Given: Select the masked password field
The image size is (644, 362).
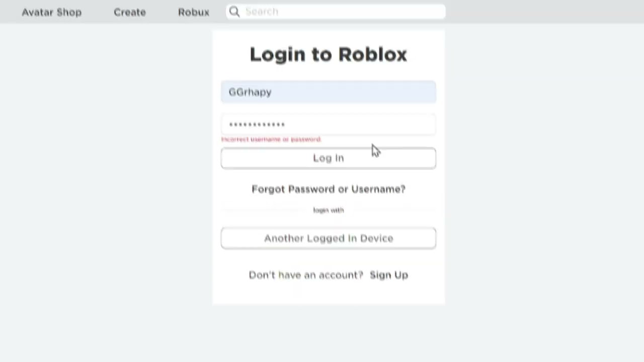Looking at the screenshot, I should point(329,124).
